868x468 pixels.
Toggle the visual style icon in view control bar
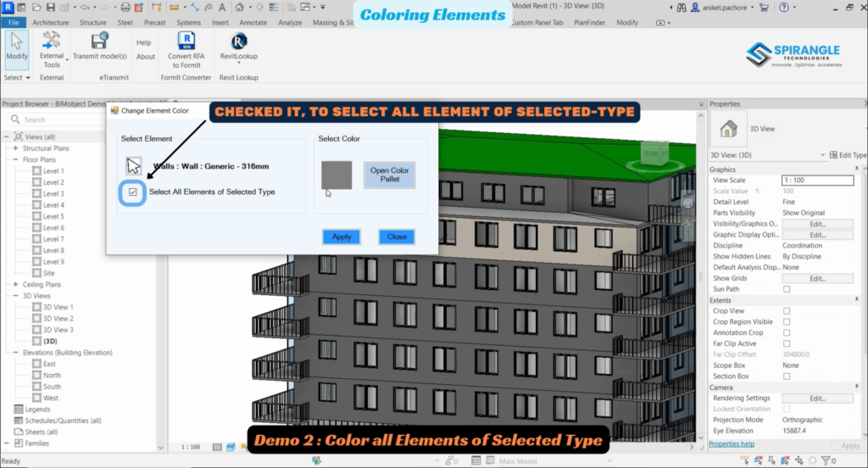[231, 447]
